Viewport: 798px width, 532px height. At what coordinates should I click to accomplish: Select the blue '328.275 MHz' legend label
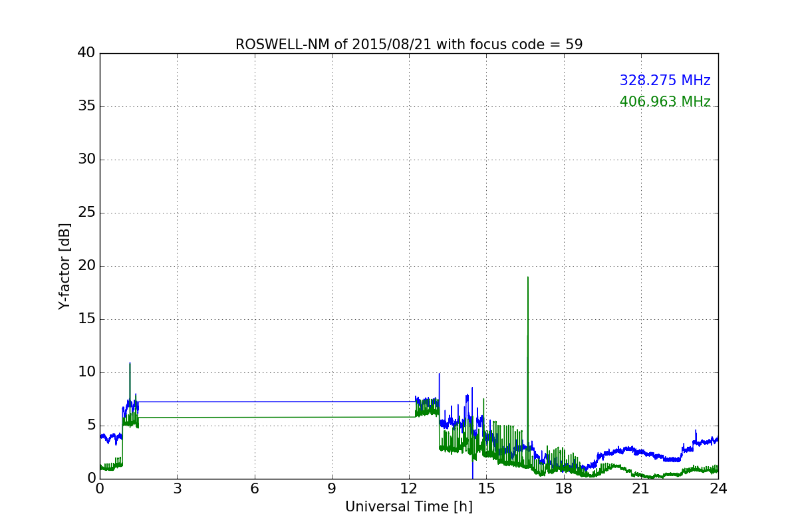click(665, 80)
